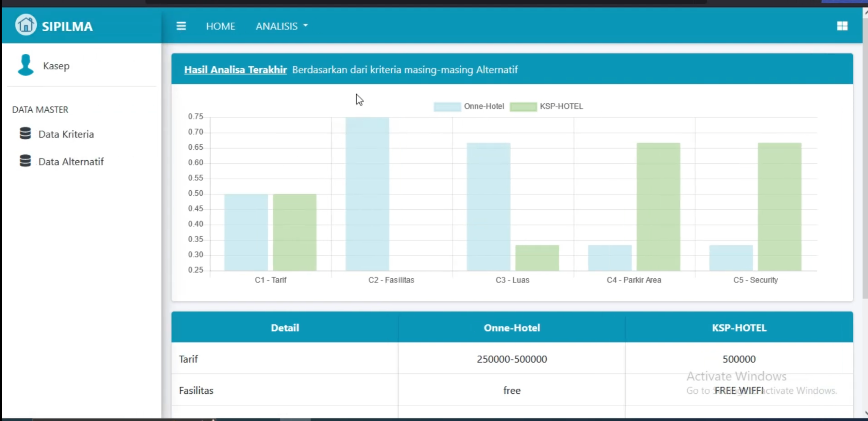Image resolution: width=868 pixels, height=421 pixels.
Task: Click the KSP-HOTEL bar for C1 - Tarif
Action: point(294,232)
